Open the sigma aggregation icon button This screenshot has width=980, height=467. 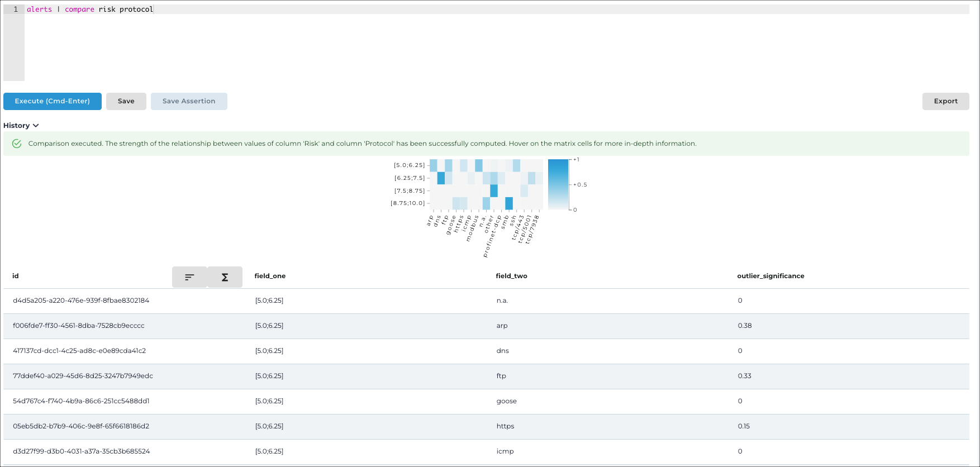click(225, 277)
